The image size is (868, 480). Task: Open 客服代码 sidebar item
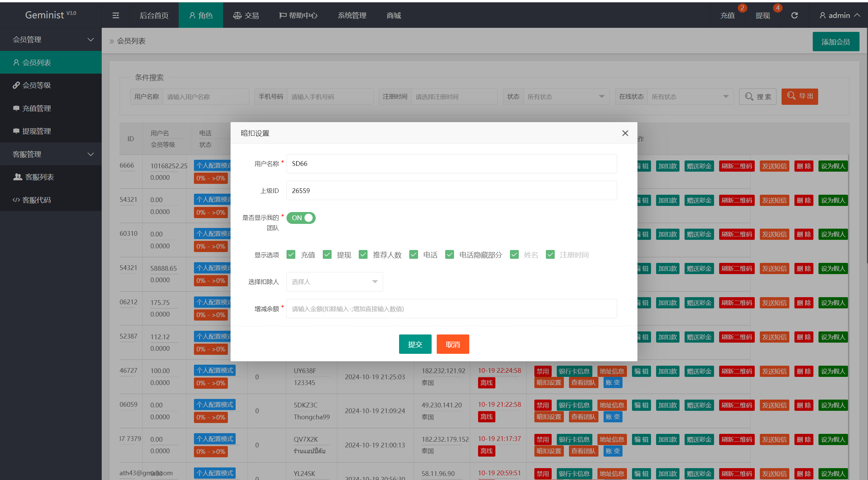[36, 200]
